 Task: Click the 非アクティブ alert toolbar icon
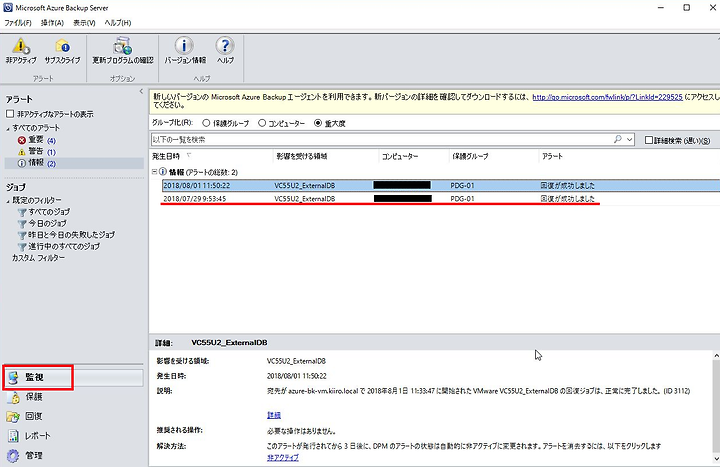pos(21,51)
